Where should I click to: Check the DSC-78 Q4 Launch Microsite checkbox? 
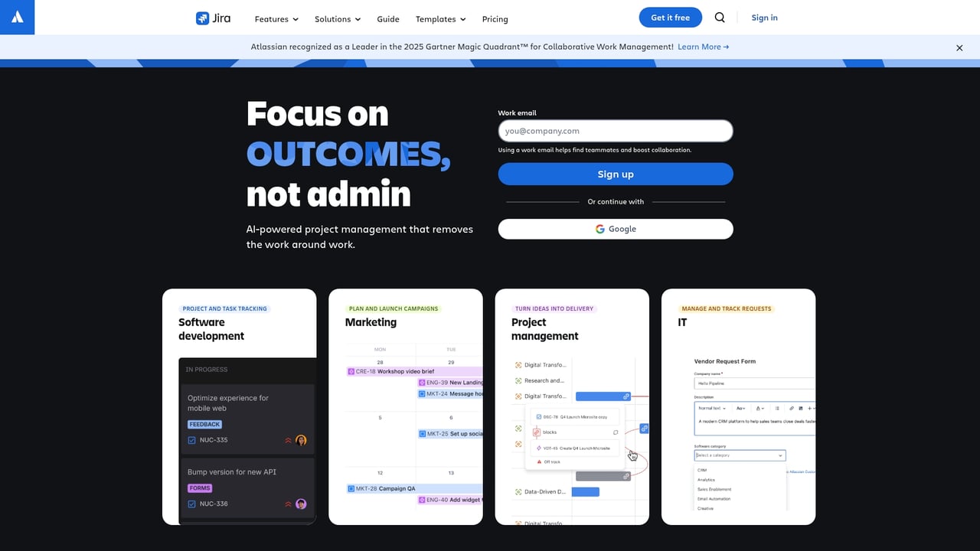coord(538,416)
